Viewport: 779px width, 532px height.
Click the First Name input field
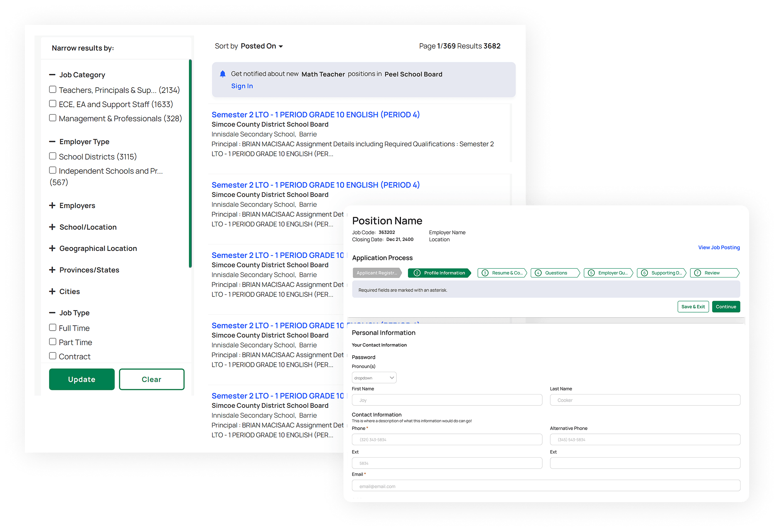(447, 400)
